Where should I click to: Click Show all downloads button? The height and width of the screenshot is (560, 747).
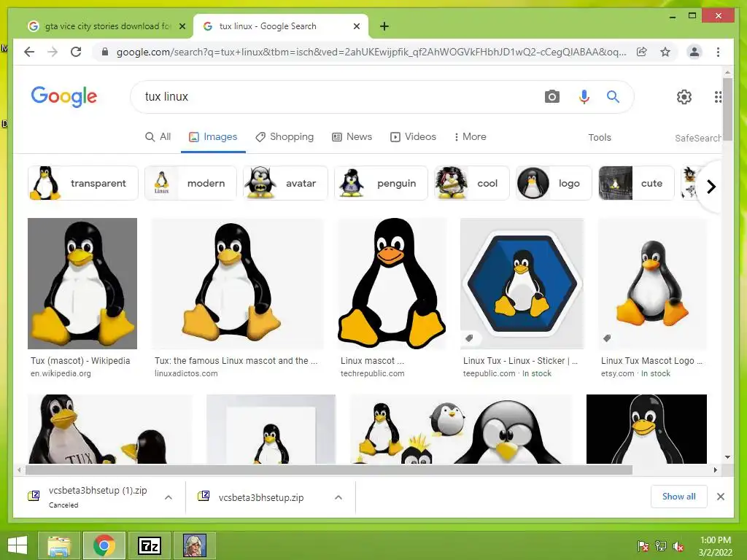point(678,497)
